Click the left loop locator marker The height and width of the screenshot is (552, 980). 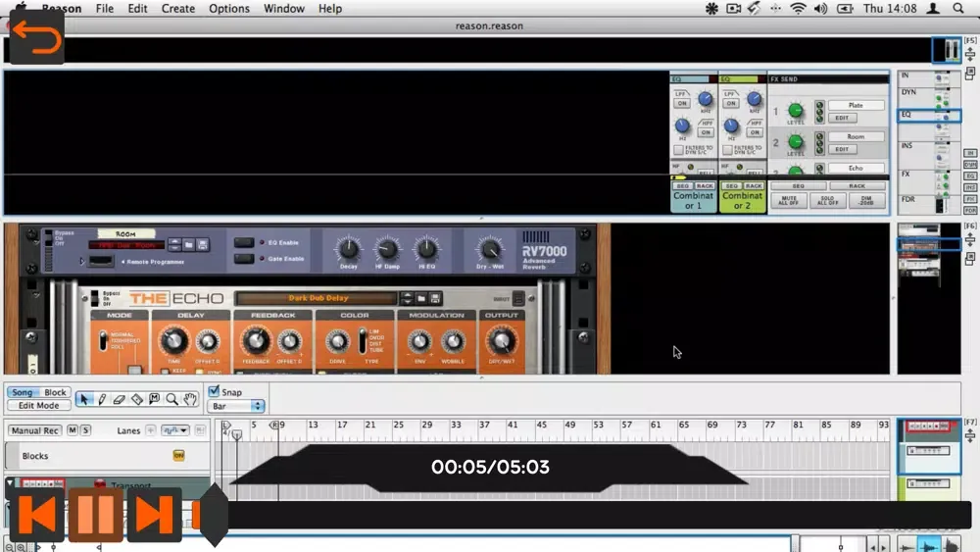(226, 426)
